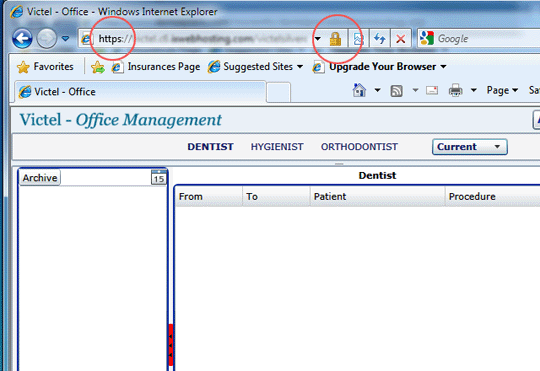Open a new blank tab

(278, 92)
